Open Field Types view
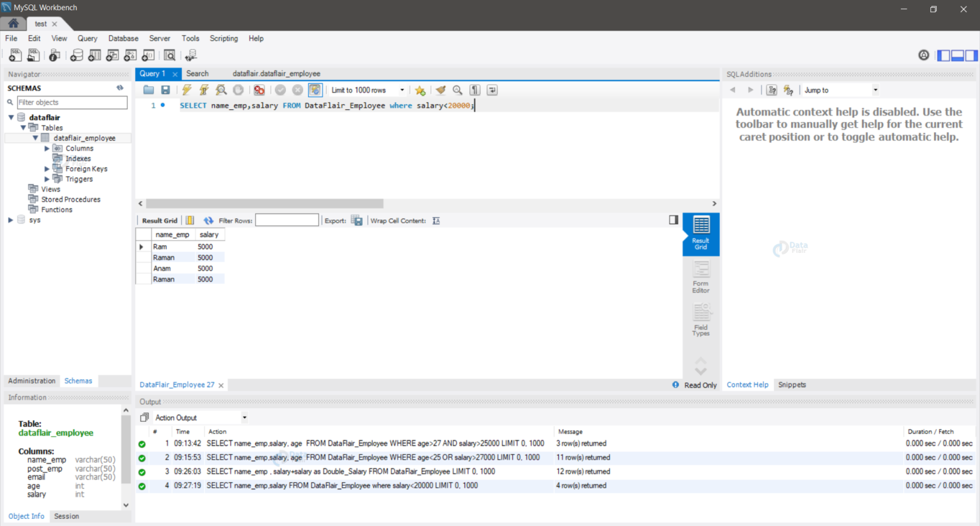 pyautogui.click(x=701, y=320)
